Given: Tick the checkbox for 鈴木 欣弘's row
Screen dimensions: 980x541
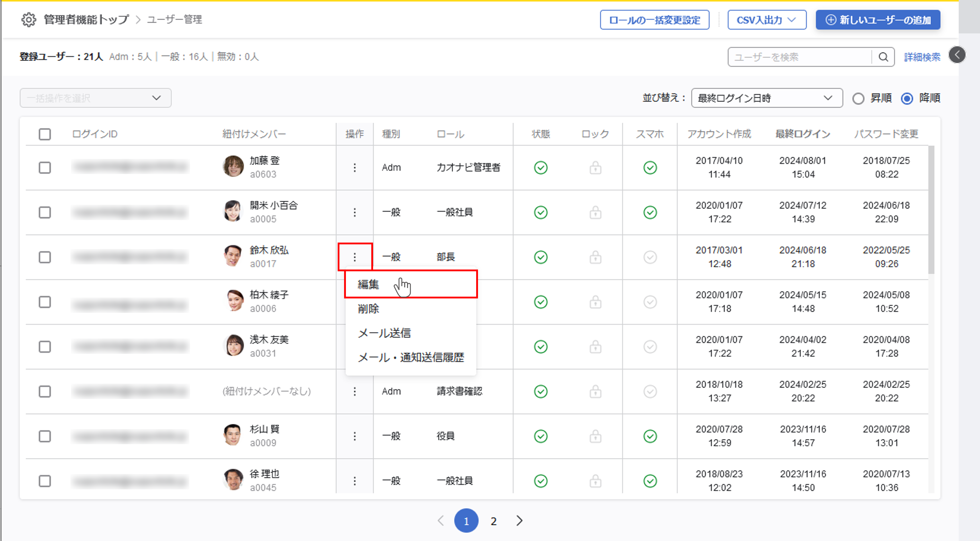Looking at the screenshot, I should [x=45, y=257].
